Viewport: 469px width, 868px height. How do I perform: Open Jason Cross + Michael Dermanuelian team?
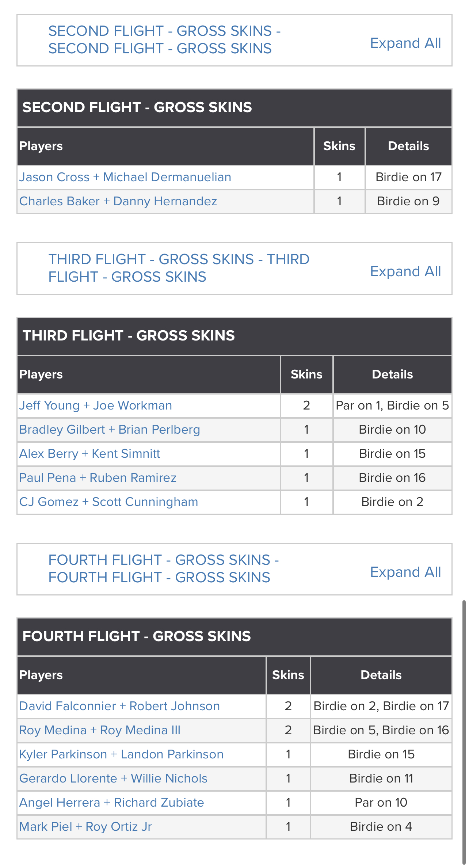point(125,177)
